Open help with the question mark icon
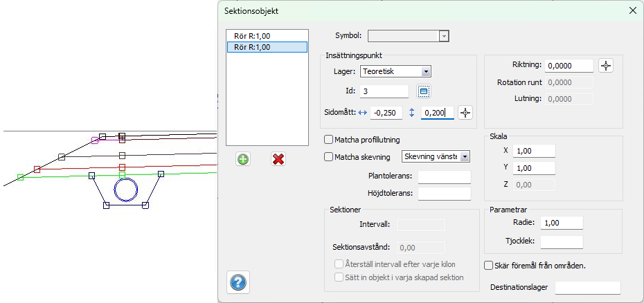 point(238,282)
